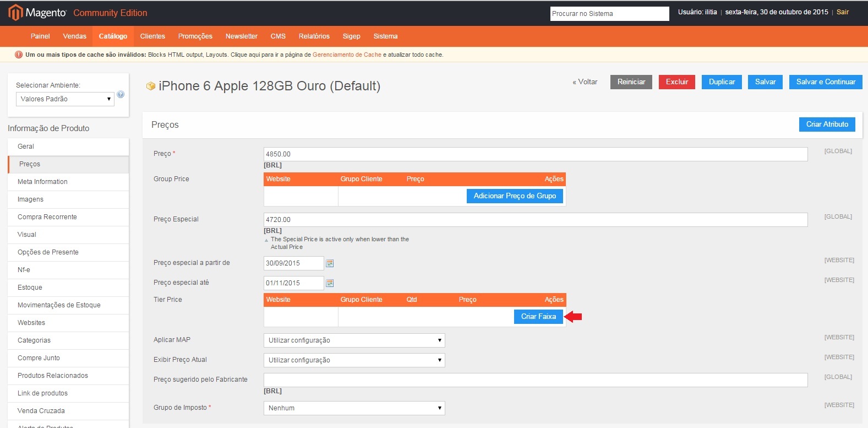Viewport: 868px width, 428px height.
Task: Open the Meta Information sidebar tab
Action: tap(68, 182)
